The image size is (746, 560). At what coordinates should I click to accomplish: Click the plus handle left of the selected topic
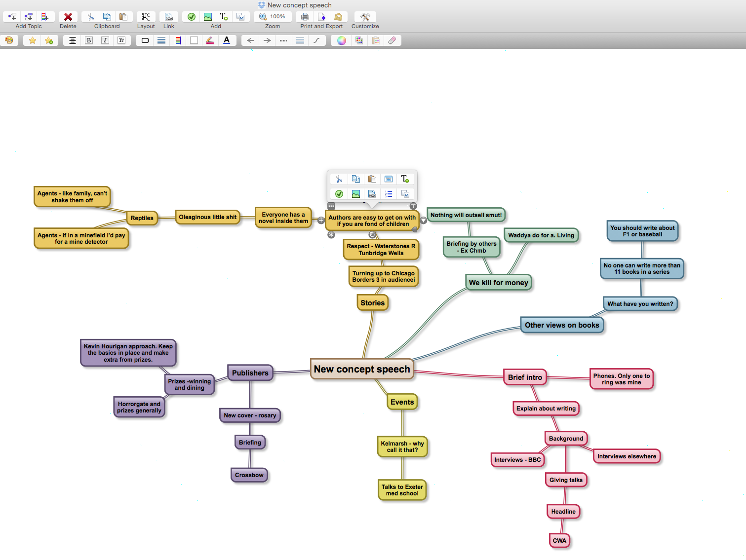pos(321,221)
